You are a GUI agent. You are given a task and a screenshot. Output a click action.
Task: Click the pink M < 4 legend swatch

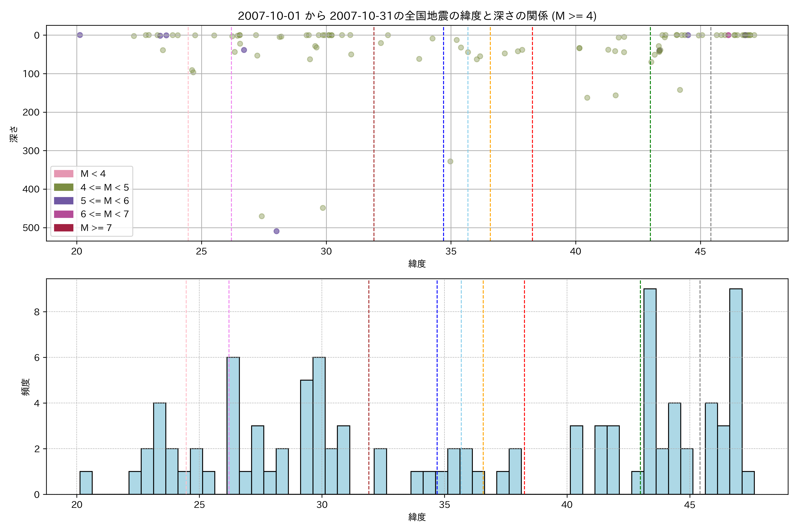pyautogui.click(x=63, y=174)
